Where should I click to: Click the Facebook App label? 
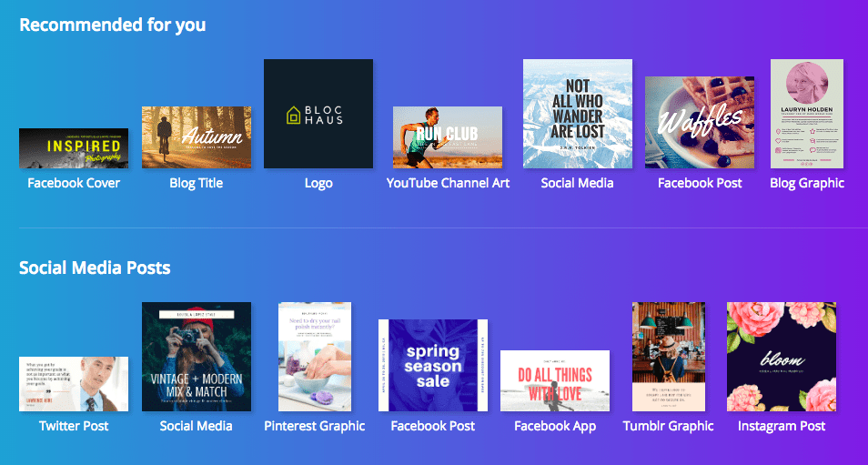pos(555,426)
